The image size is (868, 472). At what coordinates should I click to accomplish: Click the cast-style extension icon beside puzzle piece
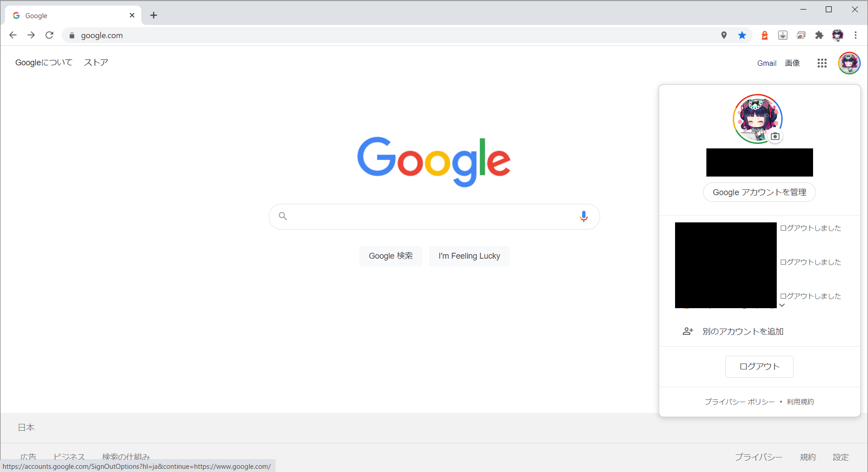pyautogui.click(x=801, y=35)
